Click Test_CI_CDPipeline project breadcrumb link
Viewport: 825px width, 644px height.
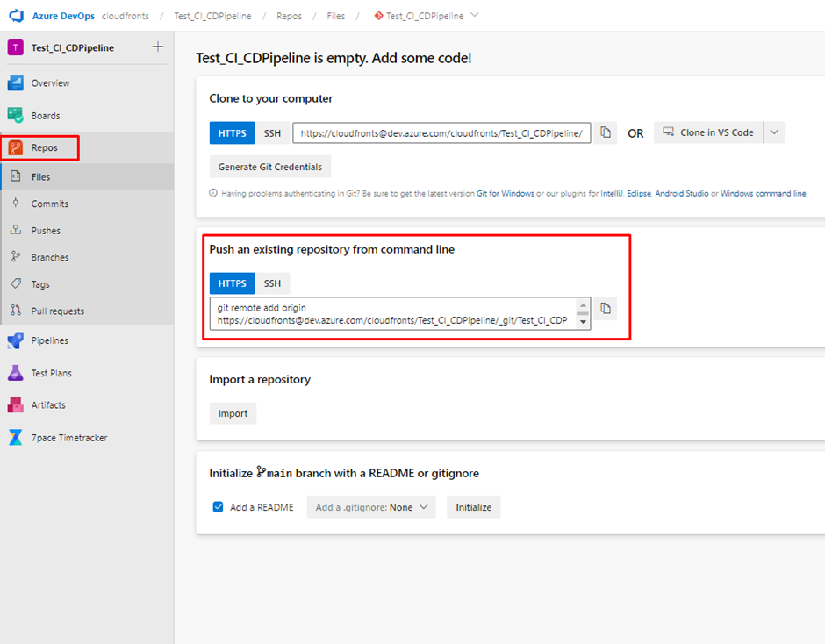212,16
